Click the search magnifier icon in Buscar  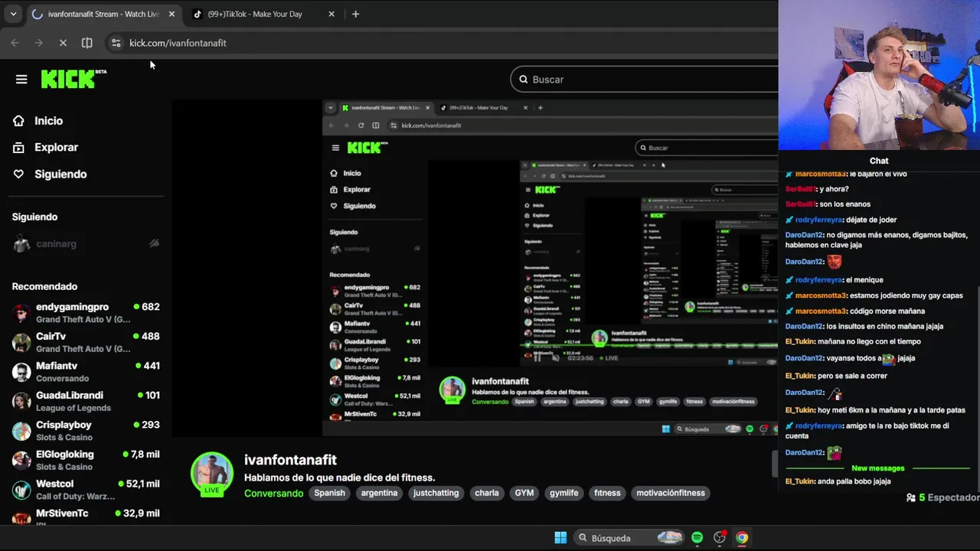tap(524, 80)
